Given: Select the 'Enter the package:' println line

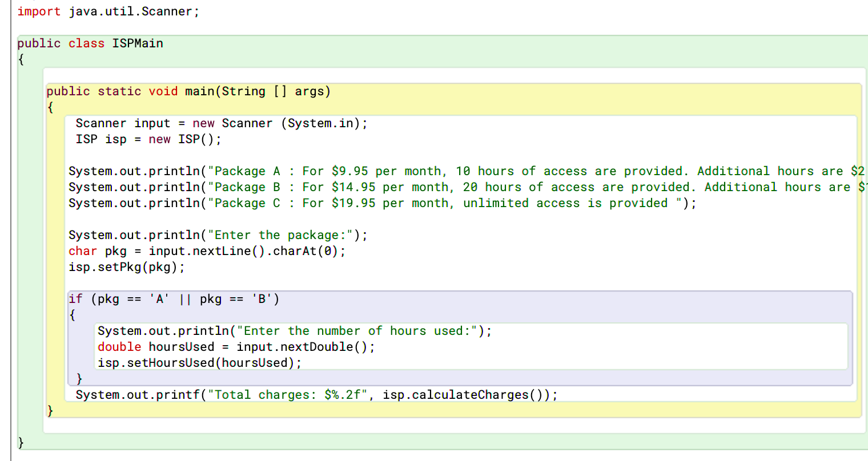Looking at the screenshot, I should tap(218, 235).
